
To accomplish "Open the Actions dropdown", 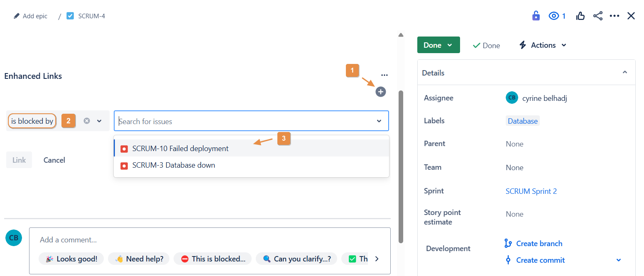I will 543,45.
